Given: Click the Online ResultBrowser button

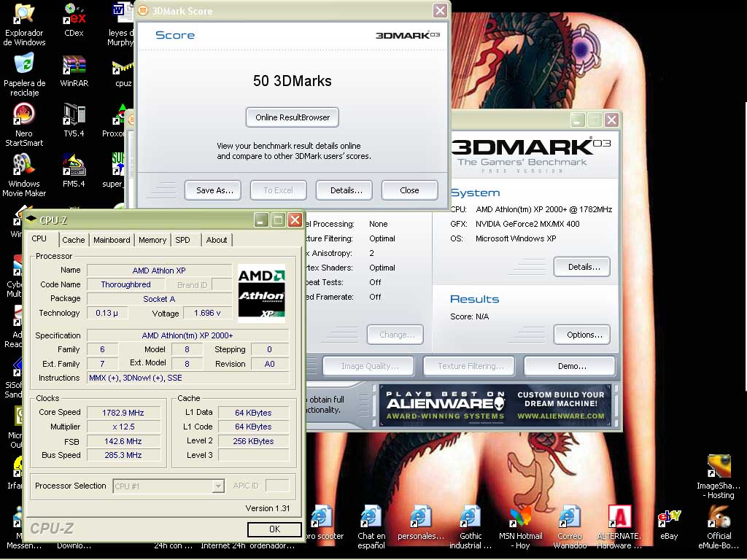Looking at the screenshot, I should tap(293, 117).
